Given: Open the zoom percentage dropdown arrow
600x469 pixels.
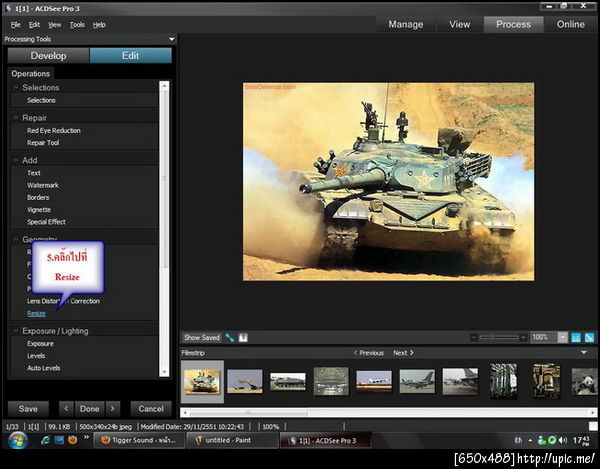Looking at the screenshot, I should tap(562, 337).
